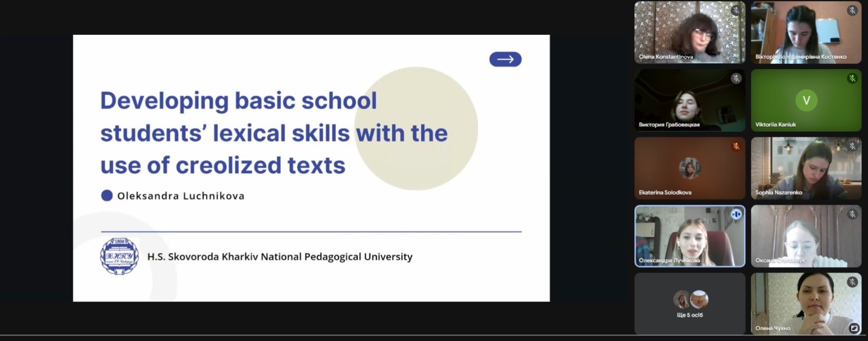Click the university logo on the slide
Image resolution: width=868 pixels, height=341 pixels.
[119, 256]
